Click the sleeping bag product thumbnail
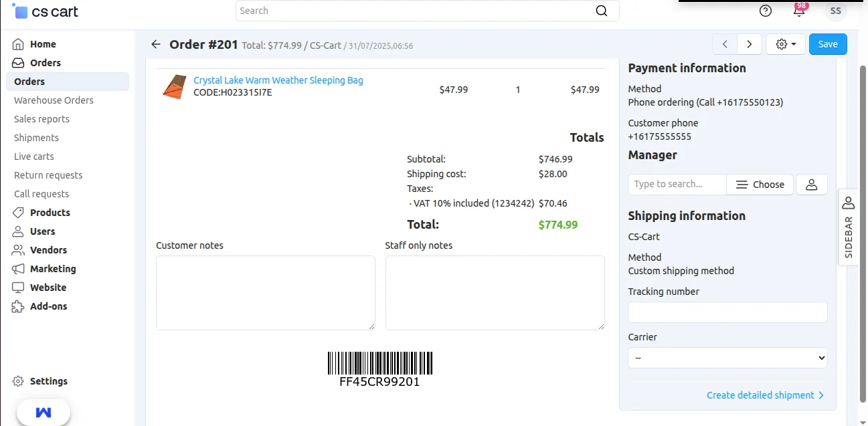Image resolution: width=868 pixels, height=426 pixels. (174, 88)
